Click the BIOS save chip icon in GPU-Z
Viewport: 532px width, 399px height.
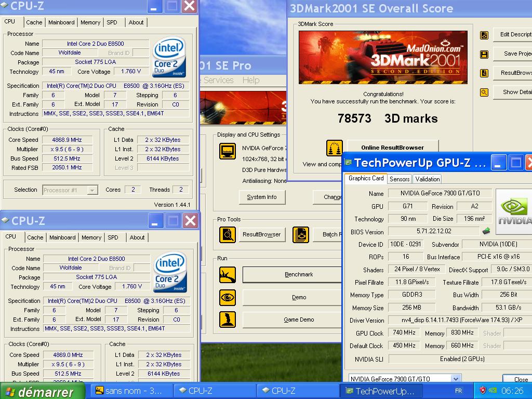click(486, 231)
